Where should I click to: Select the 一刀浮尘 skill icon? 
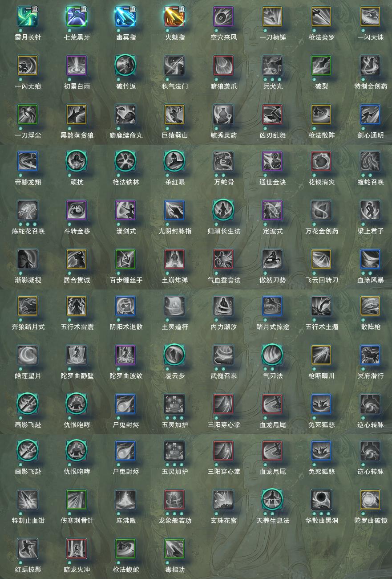[x=28, y=114]
